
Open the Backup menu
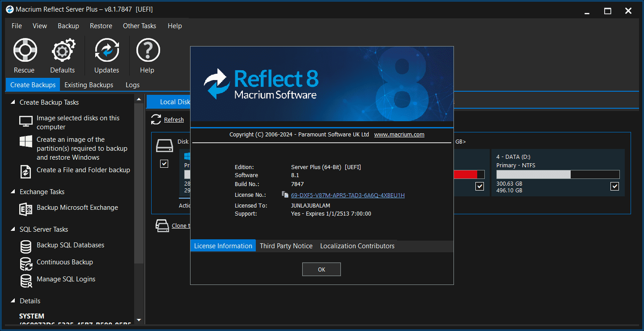pyautogui.click(x=68, y=26)
